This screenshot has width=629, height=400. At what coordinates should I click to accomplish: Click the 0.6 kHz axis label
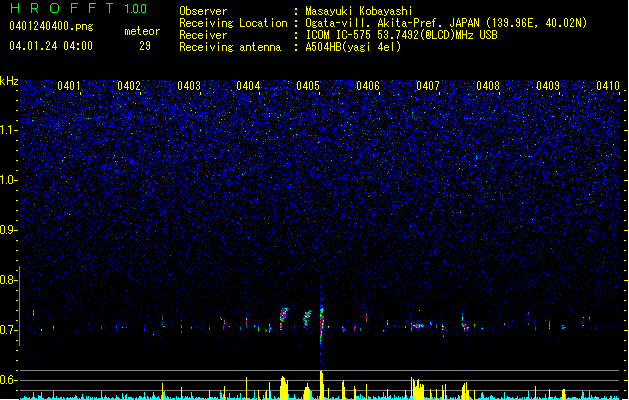click(8, 380)
